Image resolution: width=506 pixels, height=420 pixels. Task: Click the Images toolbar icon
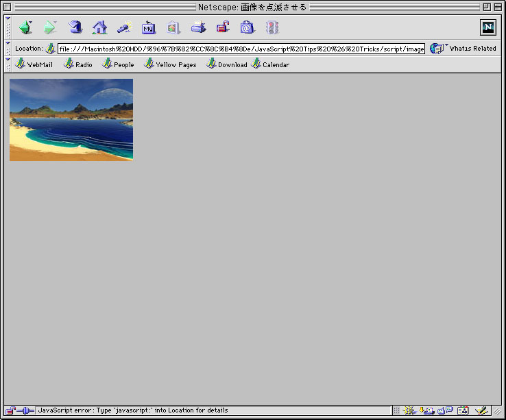[173, 27]
